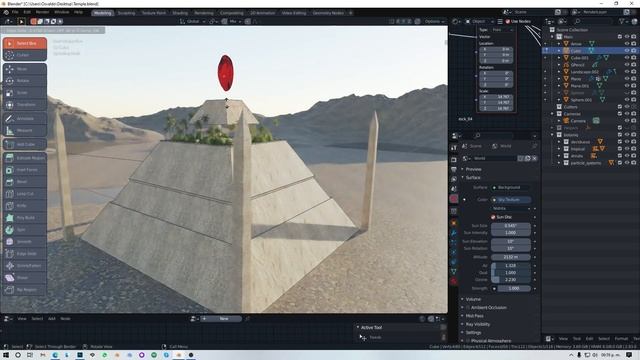Viewport: 640px width, 360px height.
Task: Disable render for Plane.001 object
Action: [x=633, y=86]
